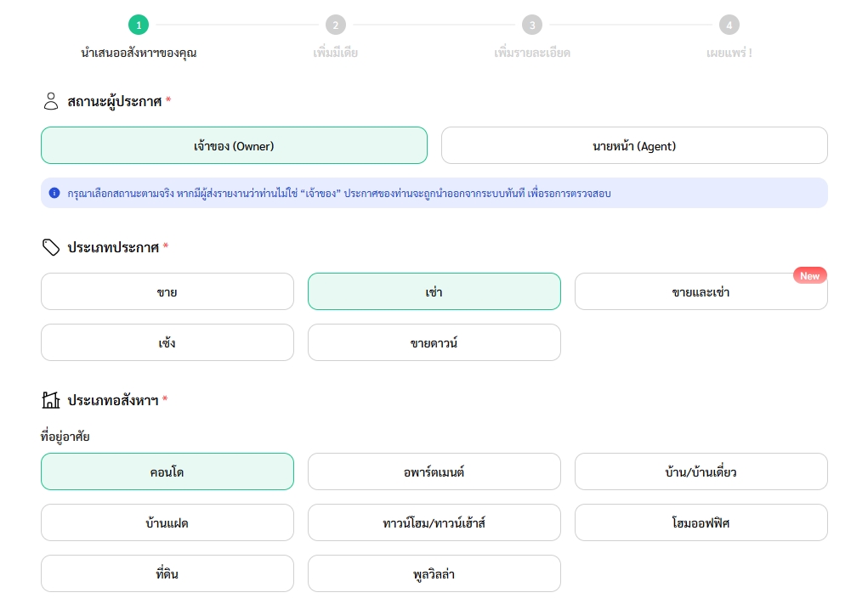Click the red New badge
Viewport: 868px width, 604px height.
point(809,275)
